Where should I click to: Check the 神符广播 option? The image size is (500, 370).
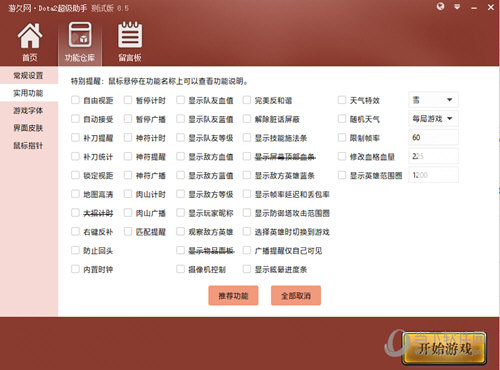coord(128,175)
